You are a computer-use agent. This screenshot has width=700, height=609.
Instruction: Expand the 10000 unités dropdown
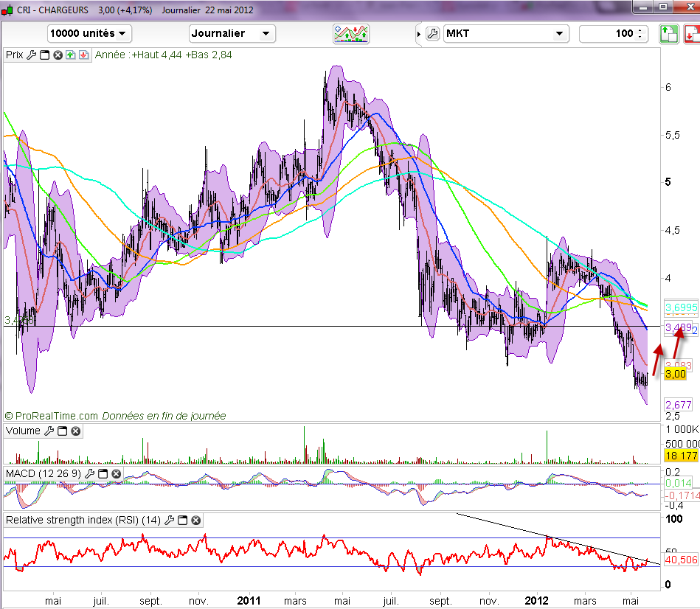89,33
